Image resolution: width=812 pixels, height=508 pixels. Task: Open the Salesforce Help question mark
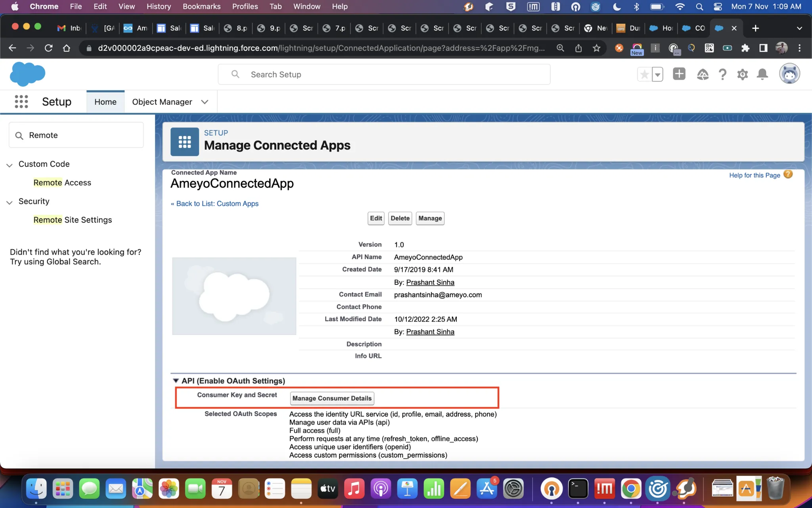pos(722,74)
